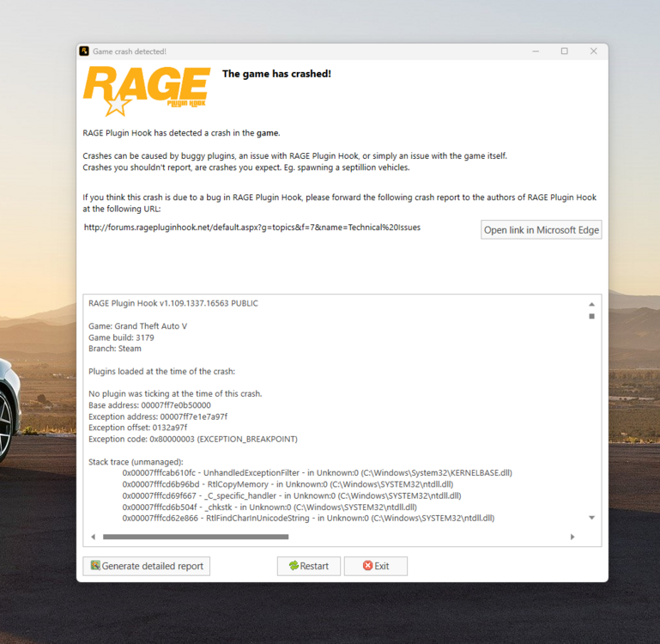Click 'No plugin was ticking' line
This screenshot has height=644, width=660.
click(x=175, y=394)
